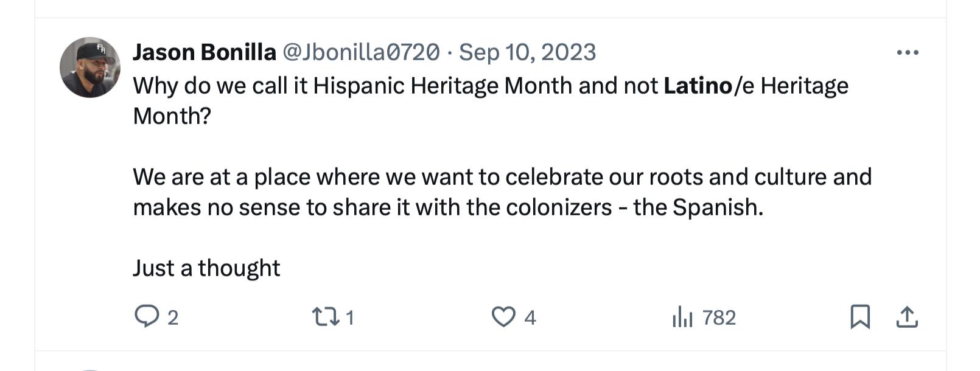This screenshot has height=371, width=980.
Task: Visit the @Jbonilla0720 handle link
Action: click(361, 53)
